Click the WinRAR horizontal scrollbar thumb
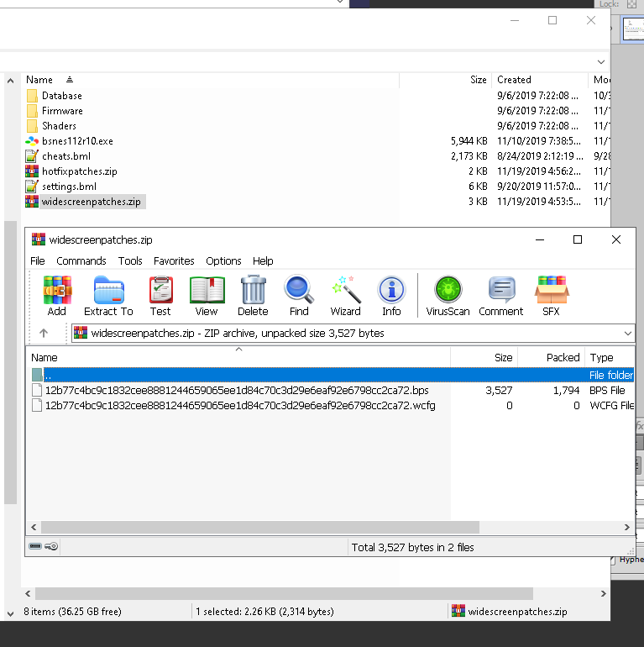Viewport: 644px width, 647px height. pyautogui.click(x=260, y=527)
